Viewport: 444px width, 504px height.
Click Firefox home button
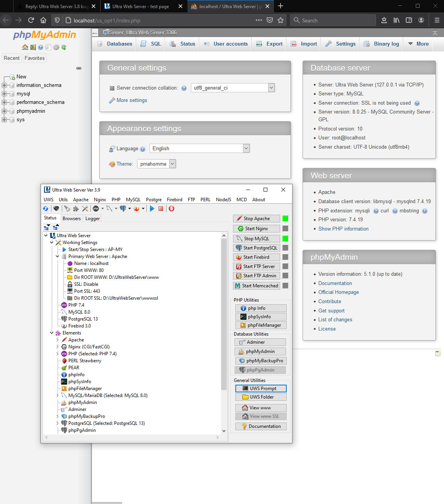tap(43, 20)
